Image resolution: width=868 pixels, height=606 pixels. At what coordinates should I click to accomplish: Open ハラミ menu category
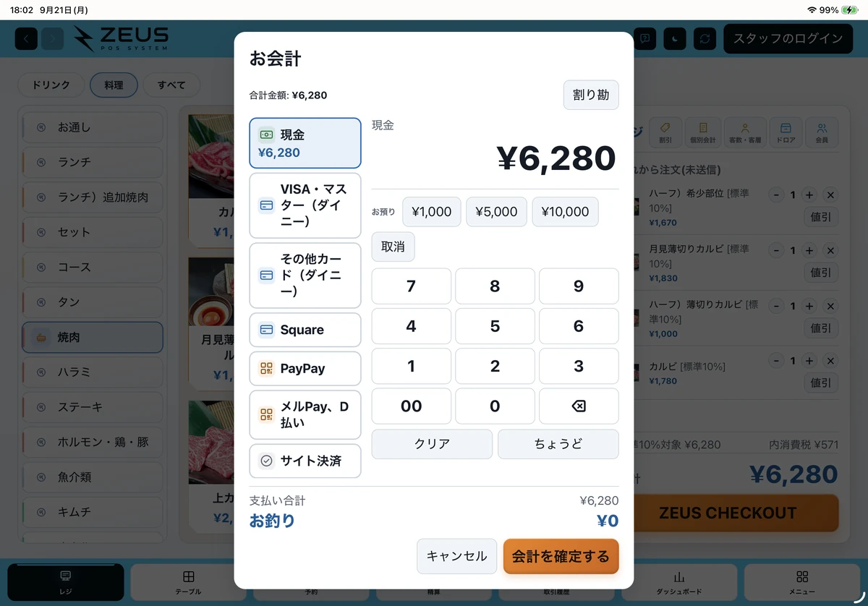(x=93, y=372)
